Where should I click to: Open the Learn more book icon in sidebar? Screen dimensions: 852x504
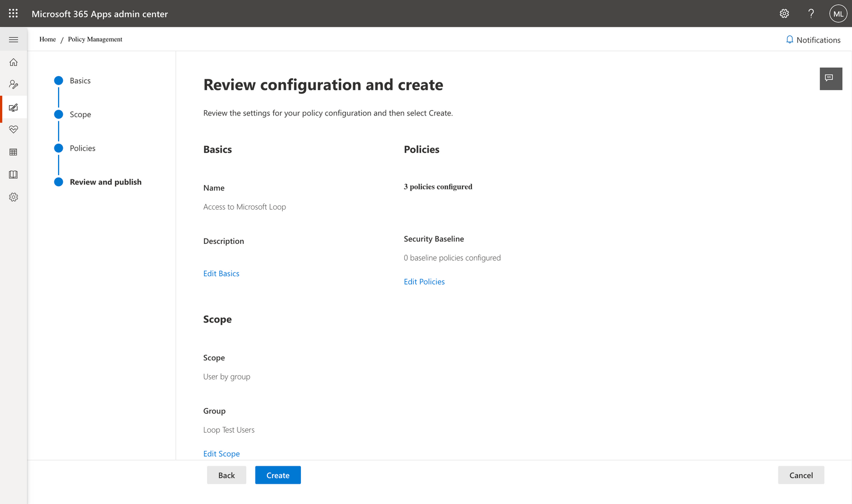pyautogui.click(x=14, y=175)
